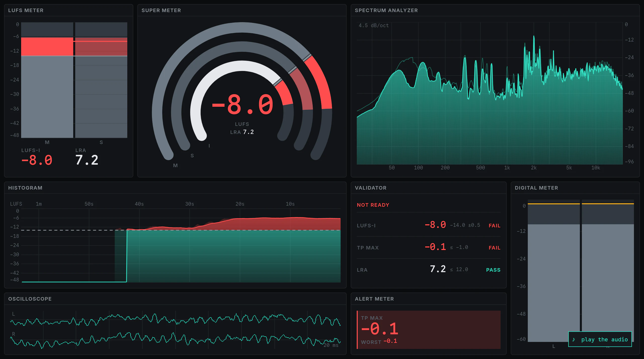
Task: Click FAIL status on the LUFS-I validator row
Action: (494, 226)
